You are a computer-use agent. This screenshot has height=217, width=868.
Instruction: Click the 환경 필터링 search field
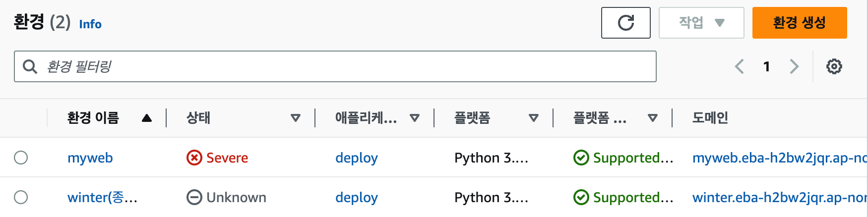click(x=335, y=66)
